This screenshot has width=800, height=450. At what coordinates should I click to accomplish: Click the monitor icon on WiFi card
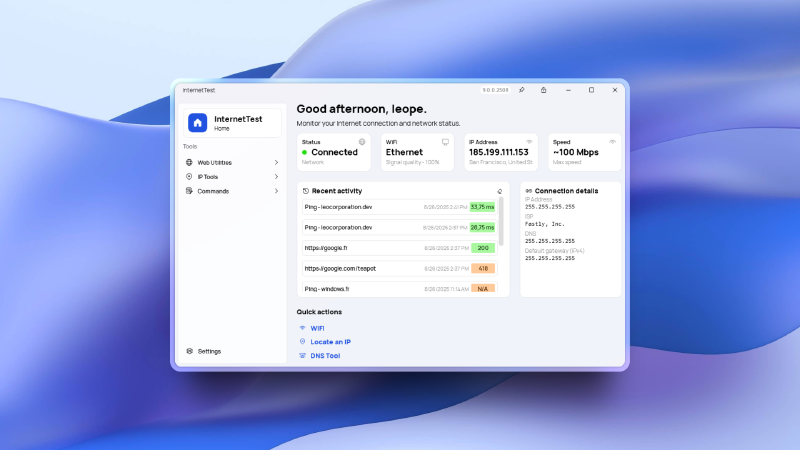tap(445, 142)
